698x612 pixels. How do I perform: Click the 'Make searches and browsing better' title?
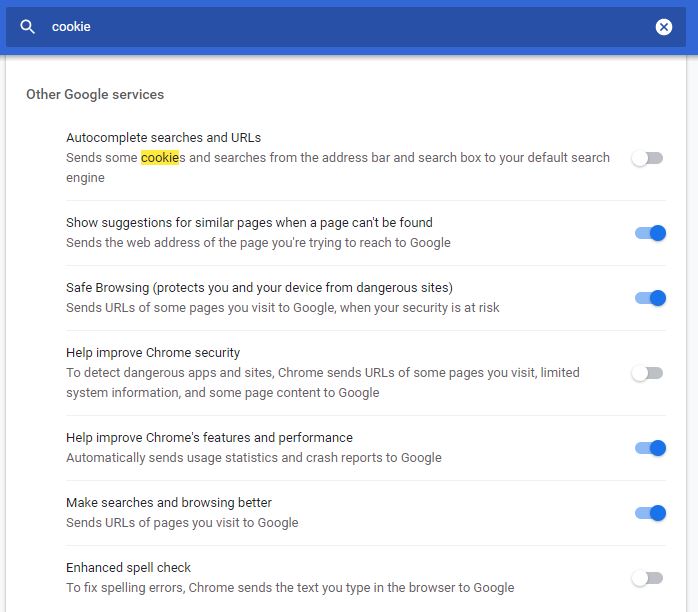169,503
